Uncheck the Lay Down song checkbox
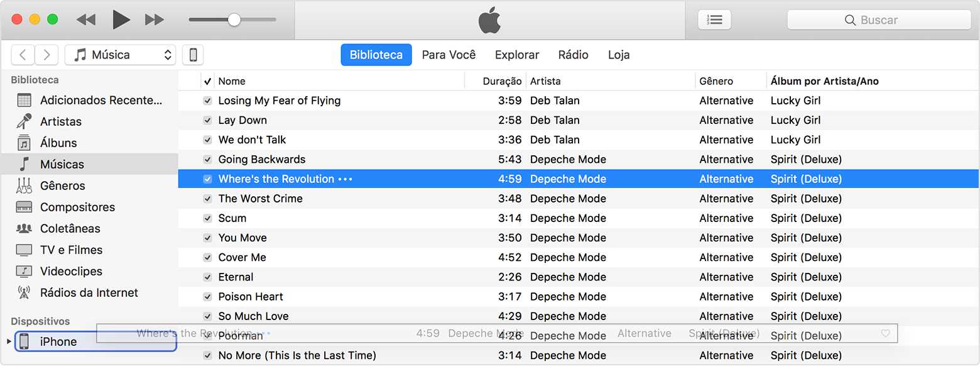The image size is (980, 366). (x=207, y=120)
